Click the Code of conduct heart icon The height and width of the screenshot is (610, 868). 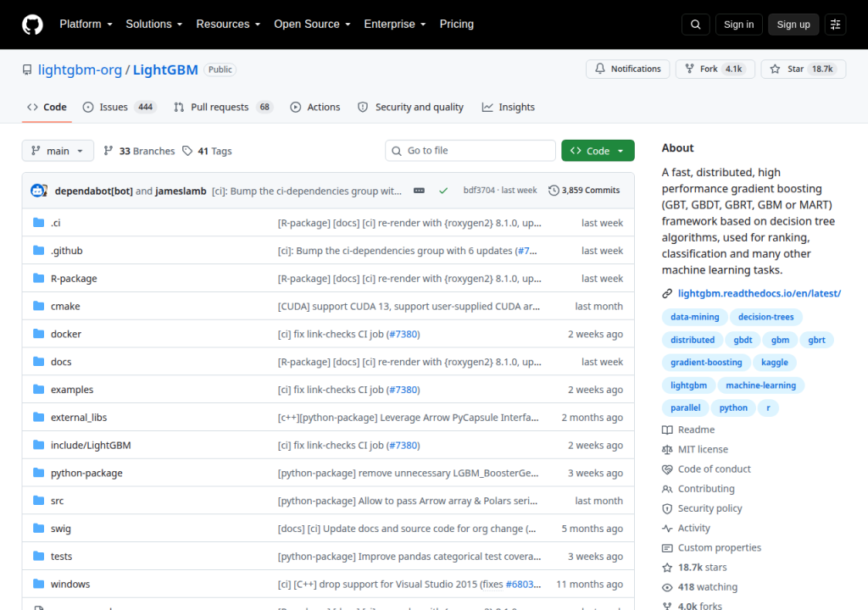tap(667, 469)
